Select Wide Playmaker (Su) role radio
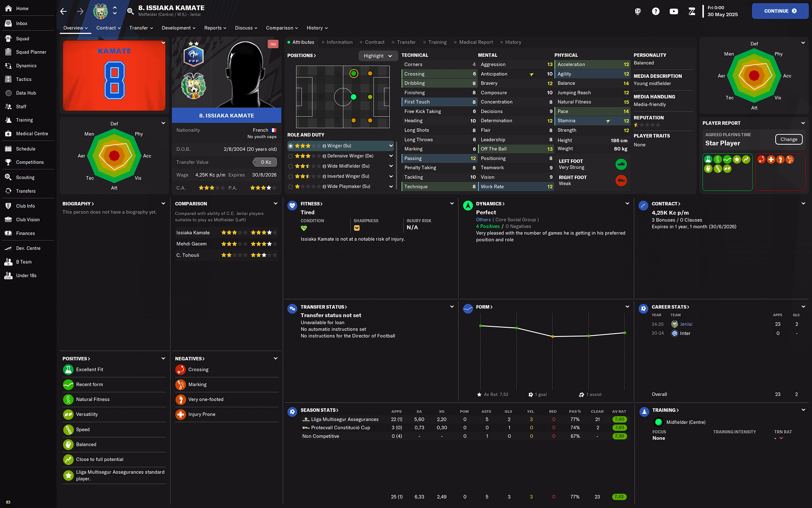Viewport: 812px width, 508px height. 291,187
